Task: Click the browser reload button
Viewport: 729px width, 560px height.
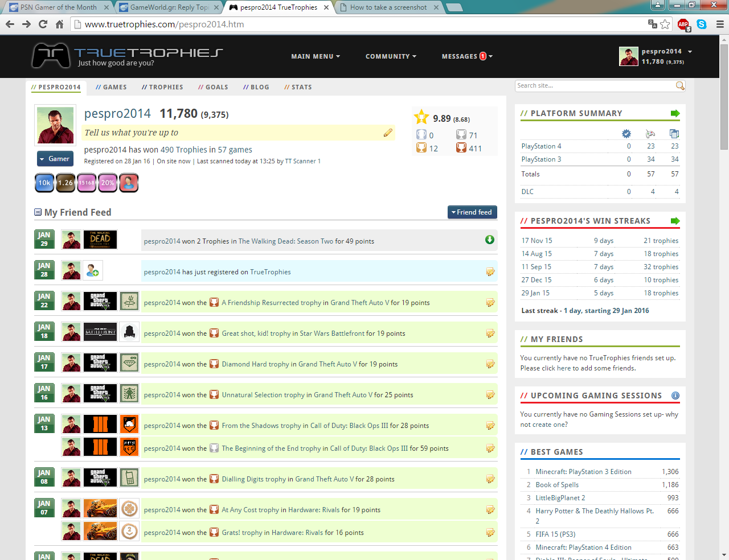Action: click(x=43, y=24)
